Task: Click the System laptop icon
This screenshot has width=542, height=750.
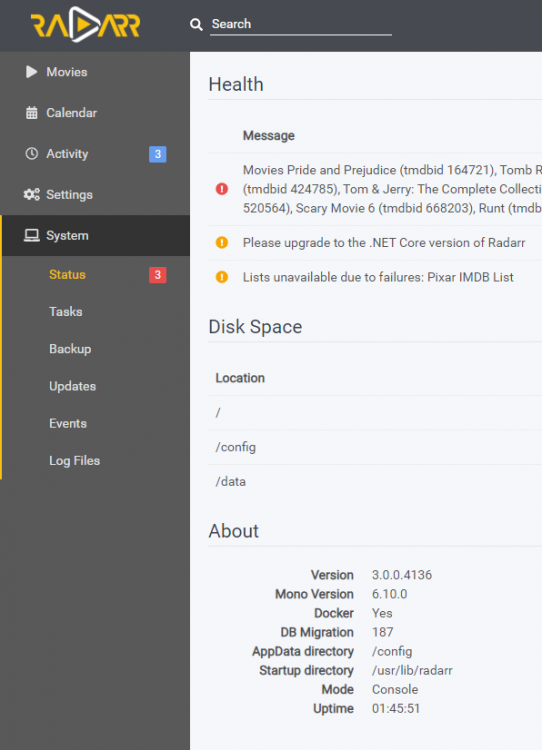Action: pos(32,235)
